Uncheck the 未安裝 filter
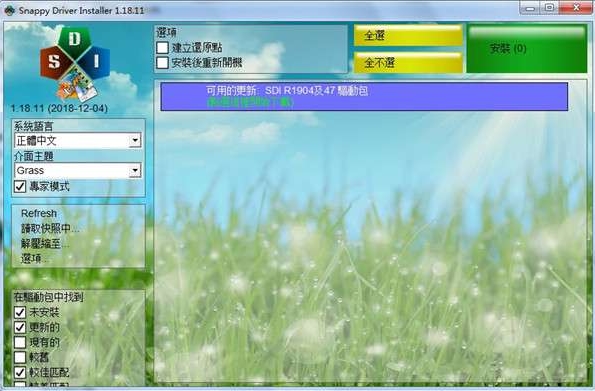 click(20, 312)
